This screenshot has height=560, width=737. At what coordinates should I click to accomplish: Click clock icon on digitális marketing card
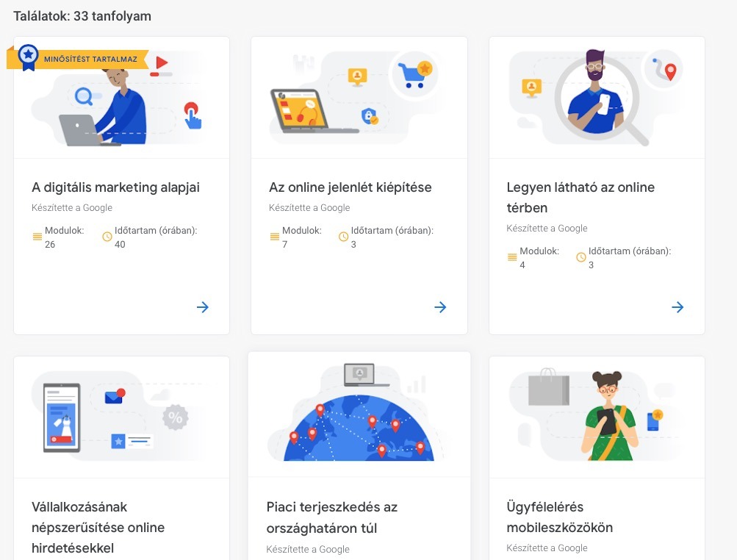107,237
